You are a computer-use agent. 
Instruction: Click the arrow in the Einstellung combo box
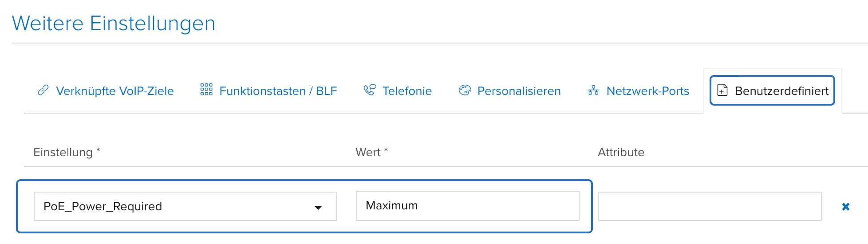tap(318, 207)
